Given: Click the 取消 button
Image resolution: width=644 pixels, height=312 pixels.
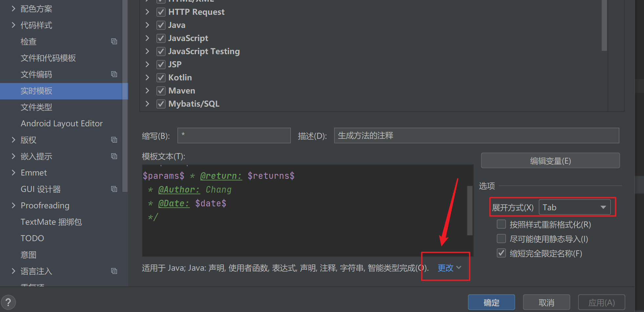Looking at the screenshot, I should pos(546,302).
